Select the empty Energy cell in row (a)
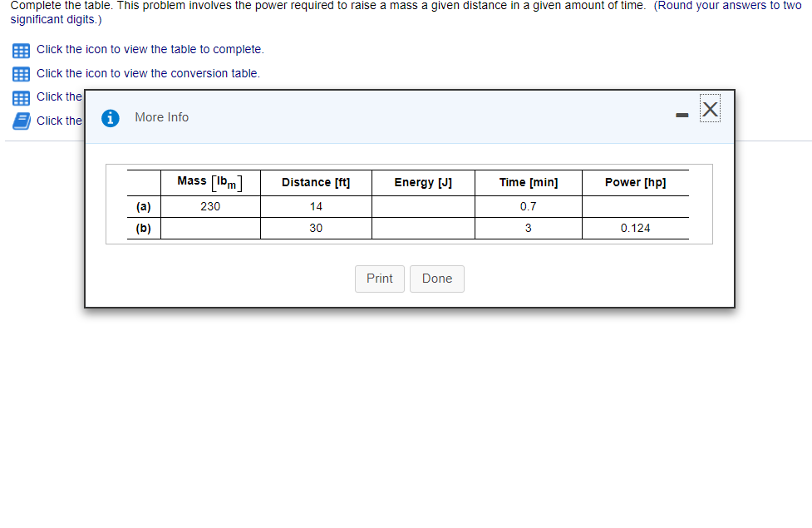812x528 pixels. click(423, 206)
